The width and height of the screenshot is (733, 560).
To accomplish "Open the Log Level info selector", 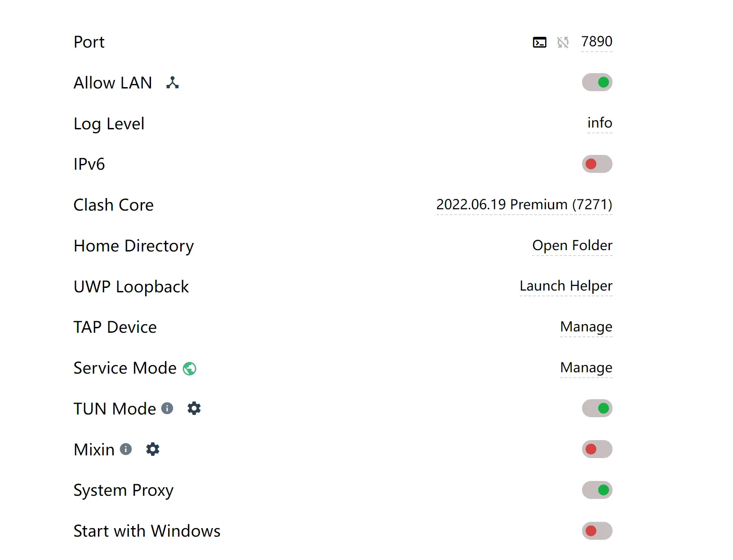I will 600,123.
